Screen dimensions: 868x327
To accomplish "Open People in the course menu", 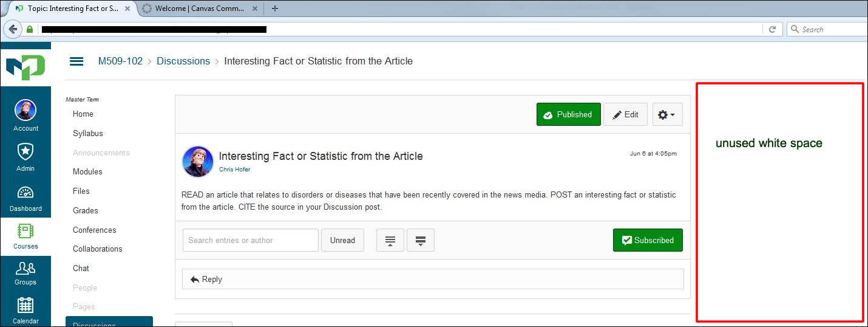I will [x=85, y=287].
